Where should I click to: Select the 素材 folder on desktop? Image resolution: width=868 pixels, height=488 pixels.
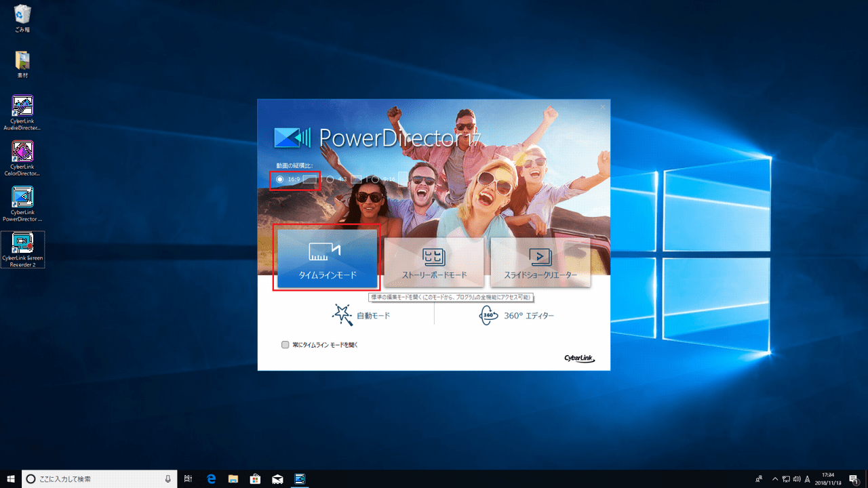[x=22, y=64]
